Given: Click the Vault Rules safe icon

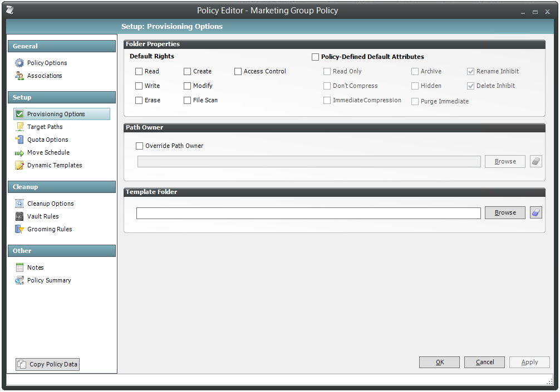Looking at the screenshot, I should point(19,216).
